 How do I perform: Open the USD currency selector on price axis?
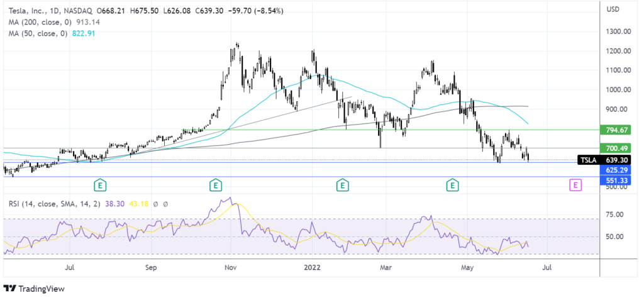pos(613,9)
